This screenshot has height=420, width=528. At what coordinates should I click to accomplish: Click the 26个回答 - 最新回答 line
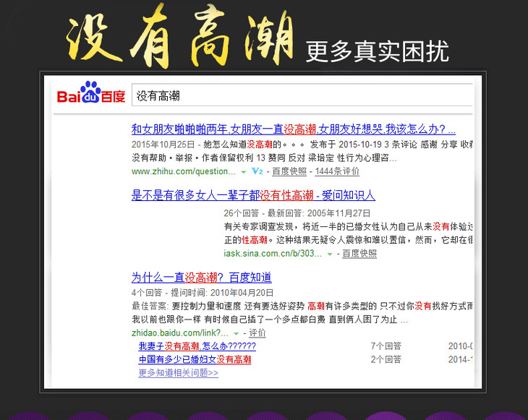pyautogui.click(x=297, y=213)
